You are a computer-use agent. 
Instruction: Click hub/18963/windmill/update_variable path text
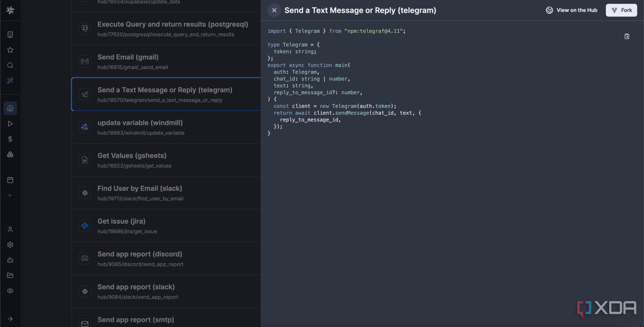coord(141,133)
